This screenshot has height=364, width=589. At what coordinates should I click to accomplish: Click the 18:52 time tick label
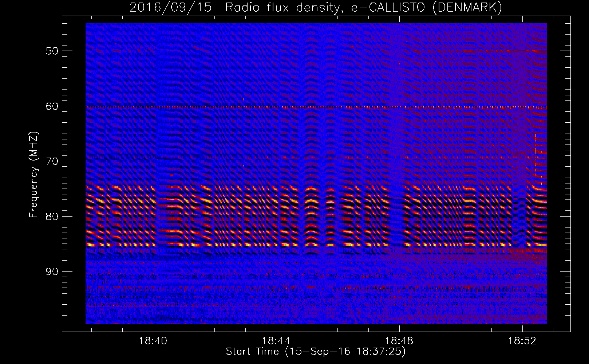522,341
